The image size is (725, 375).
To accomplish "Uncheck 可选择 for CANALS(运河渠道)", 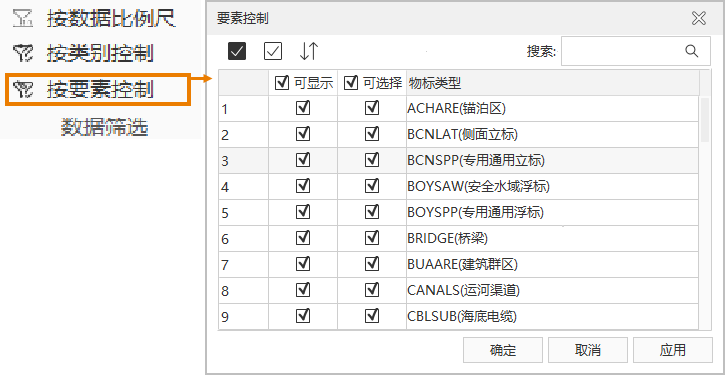I will coord(372,290).
